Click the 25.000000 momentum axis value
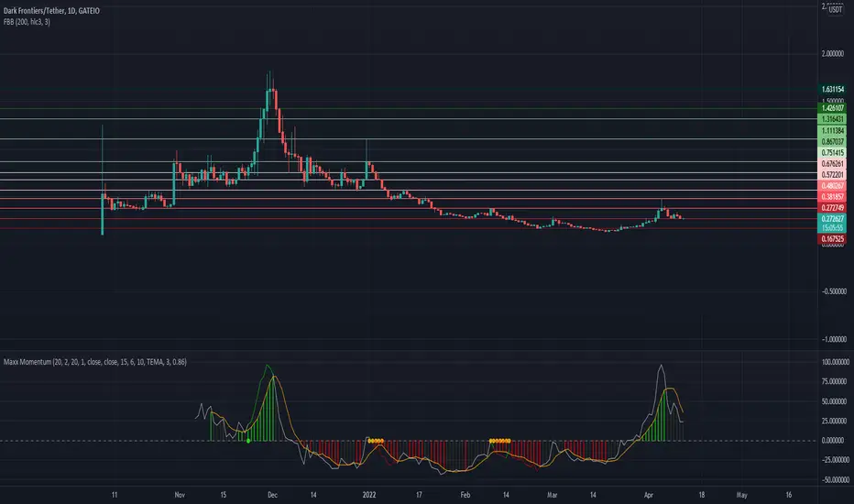854x504 pixels. 835,421
